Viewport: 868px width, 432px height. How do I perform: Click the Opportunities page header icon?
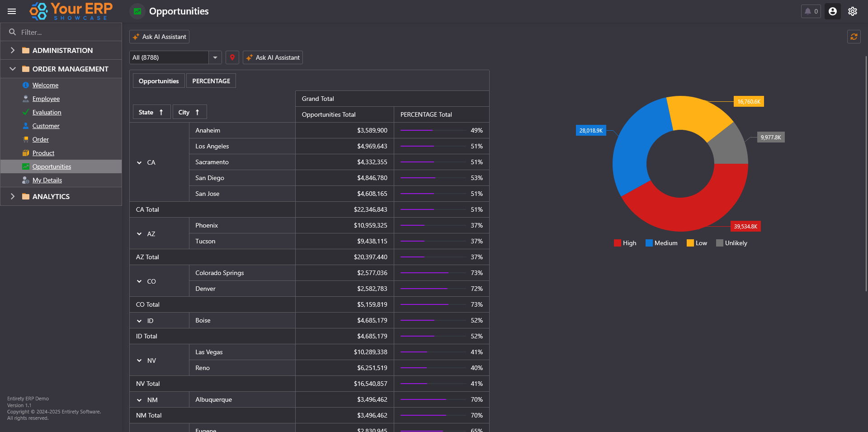[137, 11]
